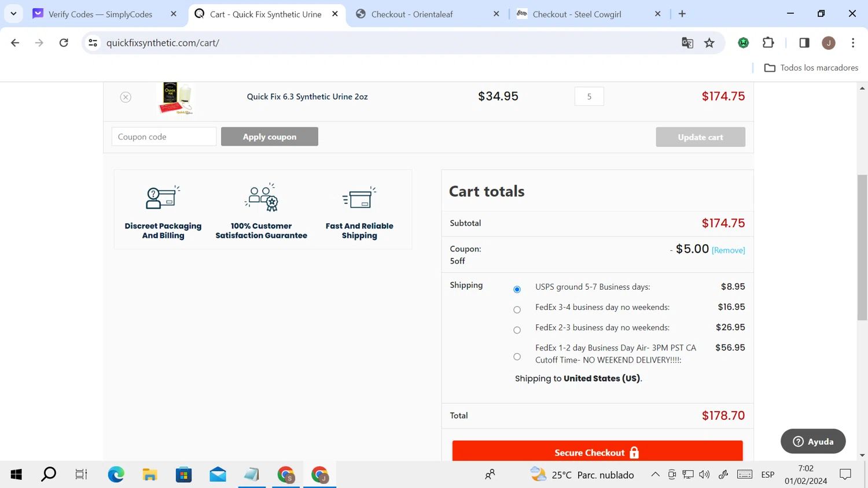Open the Extensions puzzle menu
This screenshot has height=488, width=868.
768,43
